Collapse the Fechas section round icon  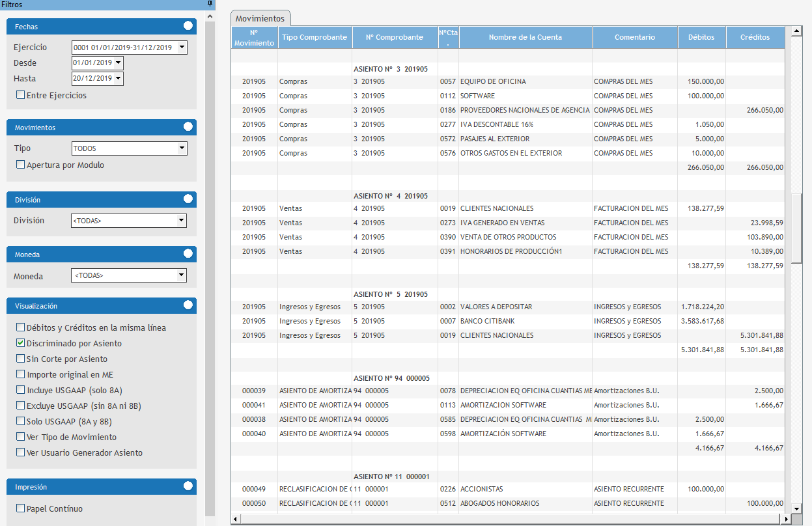[x=188, y=26]
